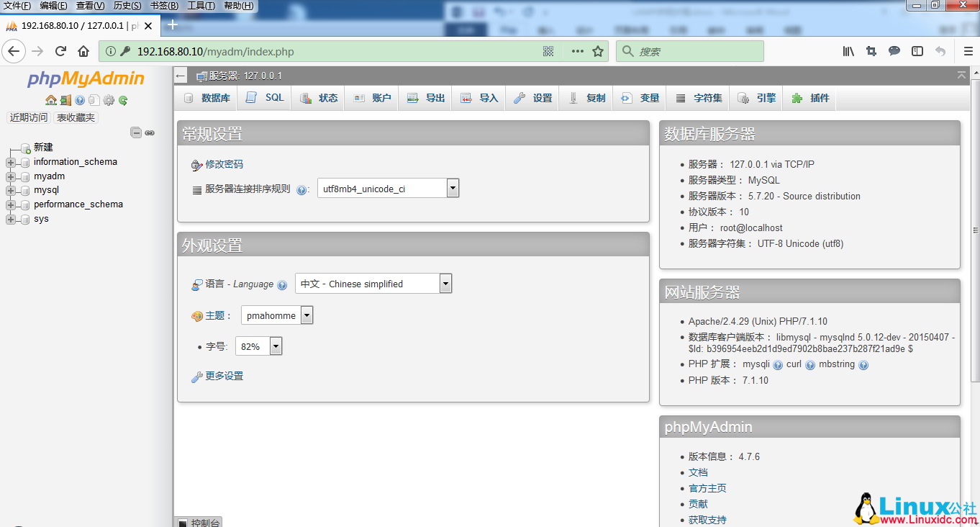The image size is (980, 527).
Task: Click the help icon beside the Language selector
Action: pos(282,284)
